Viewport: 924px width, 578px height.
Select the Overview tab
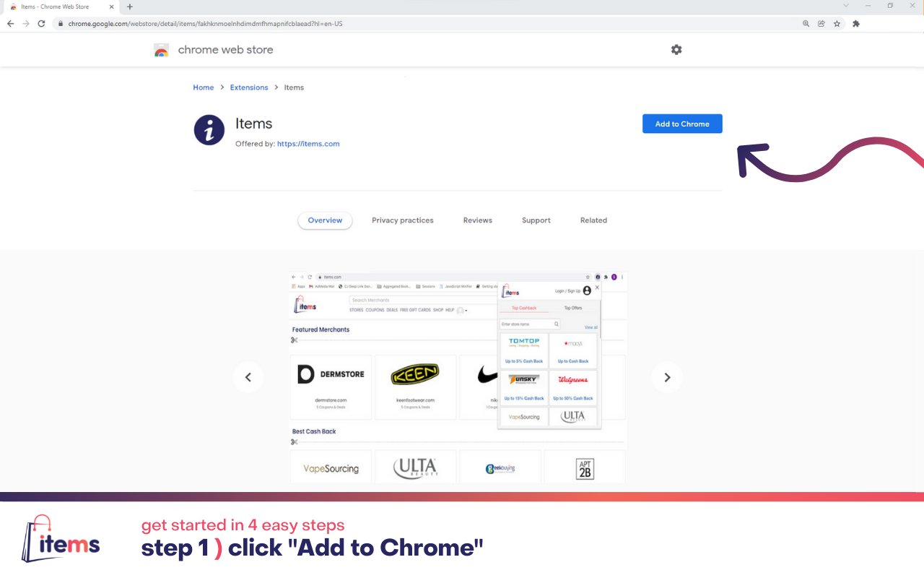pyautogui.click(x=325, y=220)
